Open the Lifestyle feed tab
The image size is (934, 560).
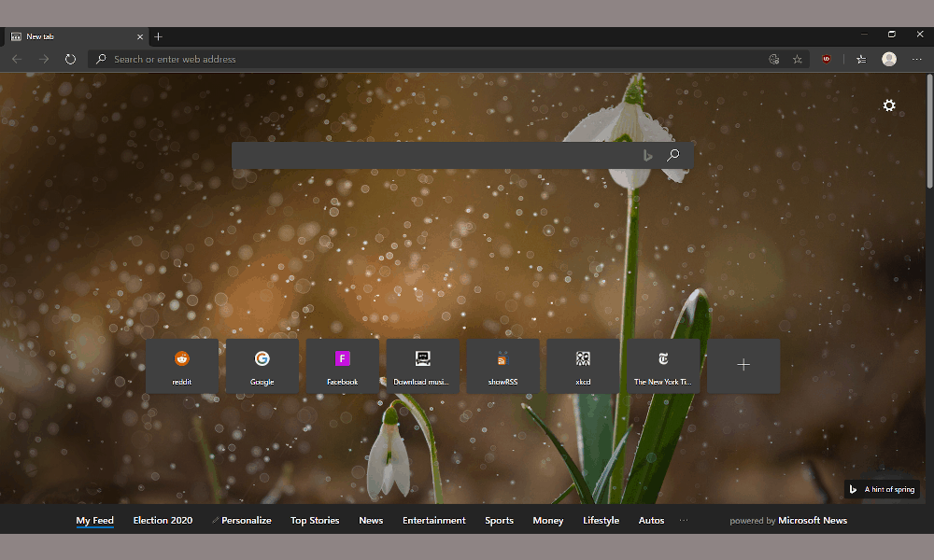pyautogui.click(x=601, y=520)
